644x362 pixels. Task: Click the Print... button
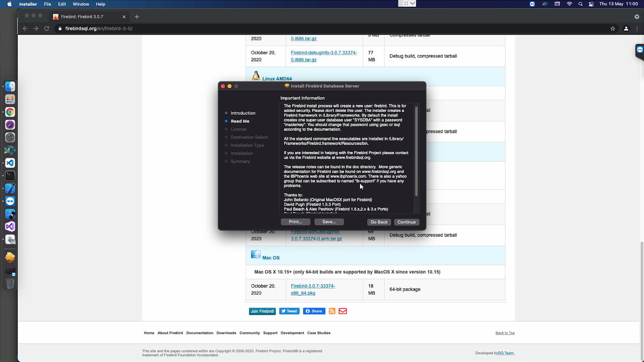[x=295, y=222]
